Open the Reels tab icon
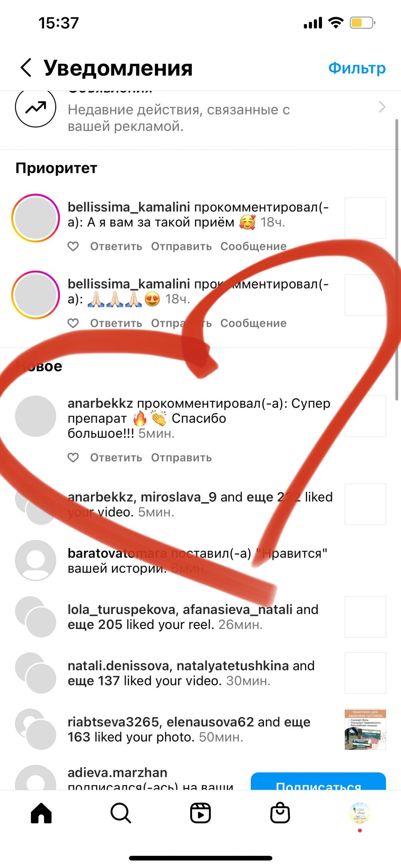This screenshot has width=401, height=868. pos(200,813)
